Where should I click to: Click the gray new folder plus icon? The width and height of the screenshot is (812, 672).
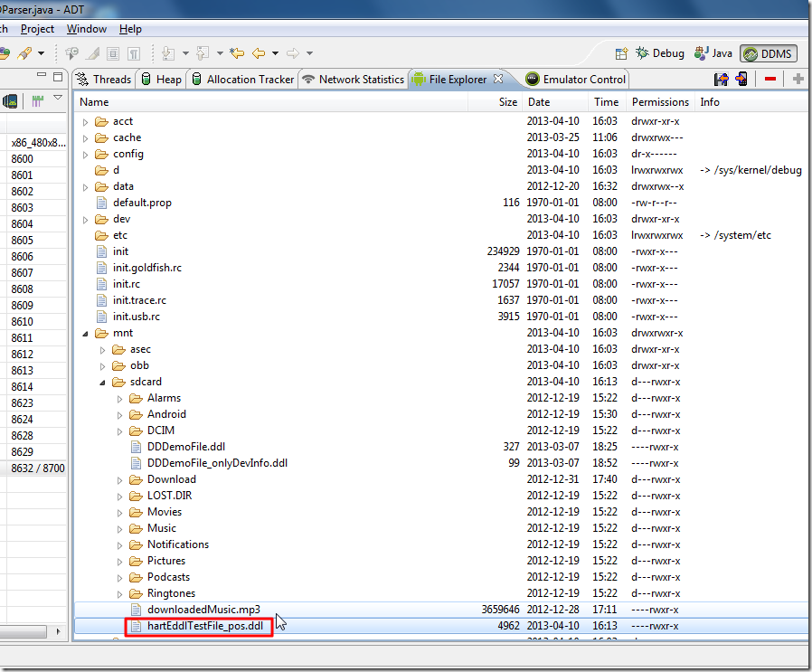[x=798, y=80]
